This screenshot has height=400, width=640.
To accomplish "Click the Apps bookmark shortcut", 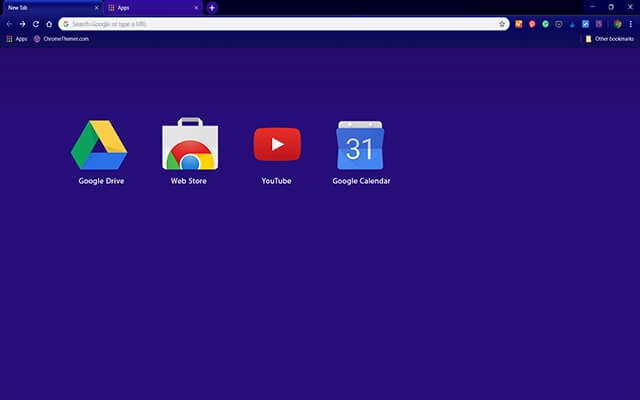I will coord(17,39).
